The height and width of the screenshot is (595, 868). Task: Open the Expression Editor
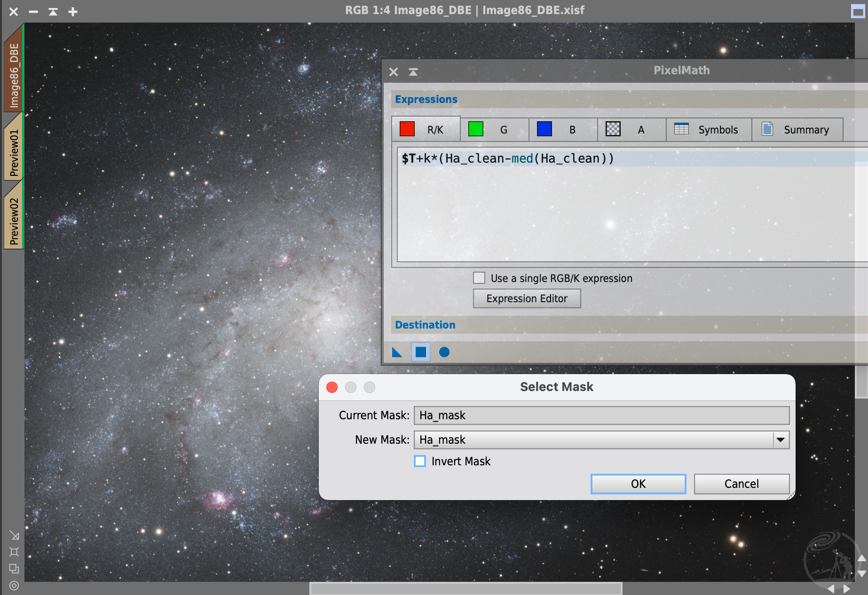527,298
